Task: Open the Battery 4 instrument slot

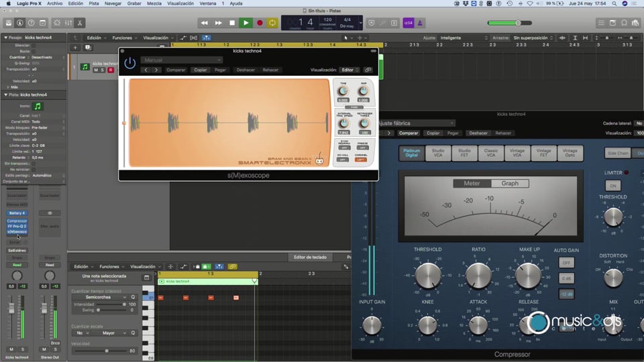Action: (x=17, y=213)
